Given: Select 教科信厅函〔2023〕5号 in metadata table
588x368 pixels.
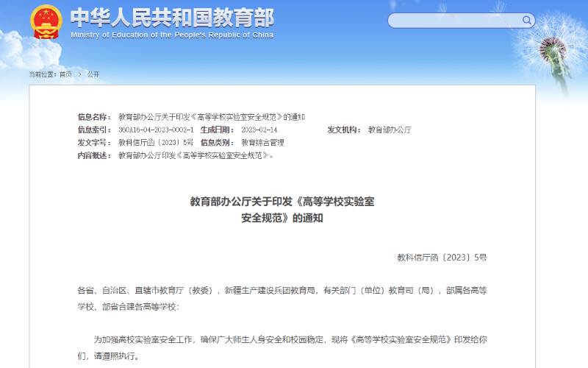Looking at the screenshot, I should point(156,143).
